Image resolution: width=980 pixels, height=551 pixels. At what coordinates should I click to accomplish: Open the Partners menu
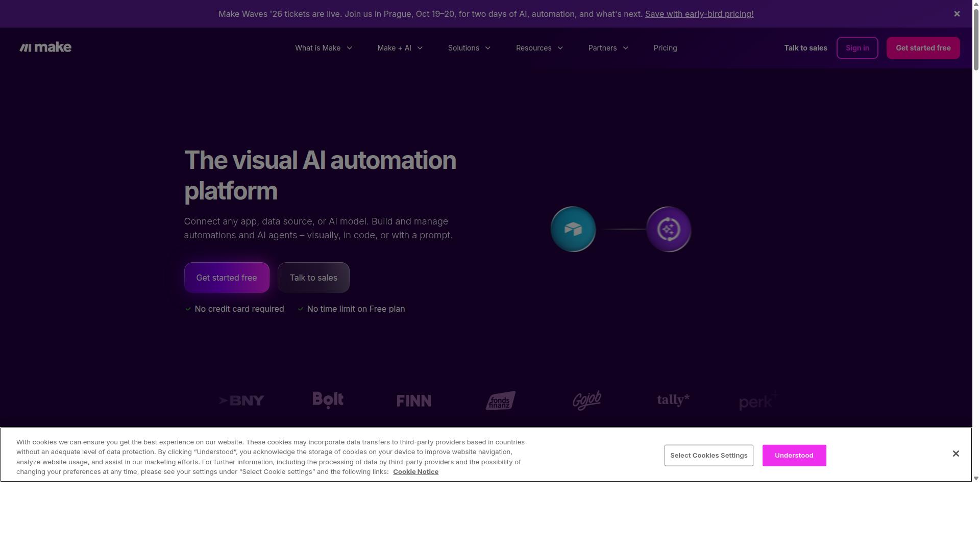click(608, 48)
